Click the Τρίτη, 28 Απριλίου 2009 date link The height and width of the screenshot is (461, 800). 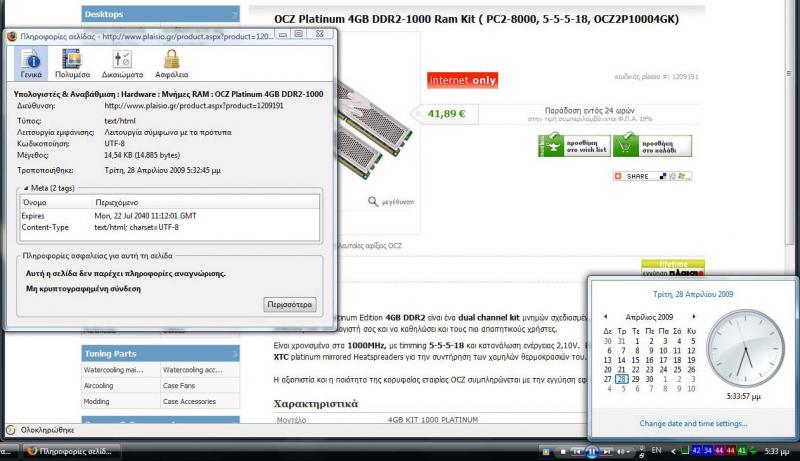693,294
